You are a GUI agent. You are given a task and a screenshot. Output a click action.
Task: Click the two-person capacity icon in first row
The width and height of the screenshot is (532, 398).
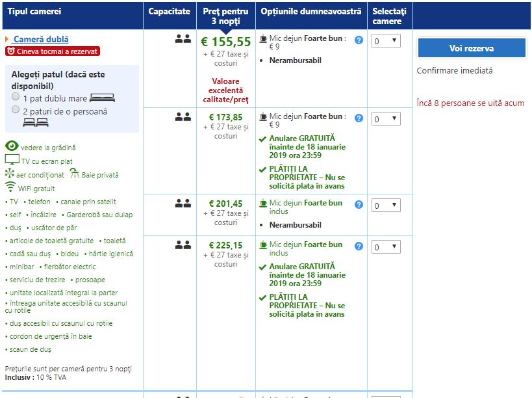pyautogui.click(x=183, y=39)
